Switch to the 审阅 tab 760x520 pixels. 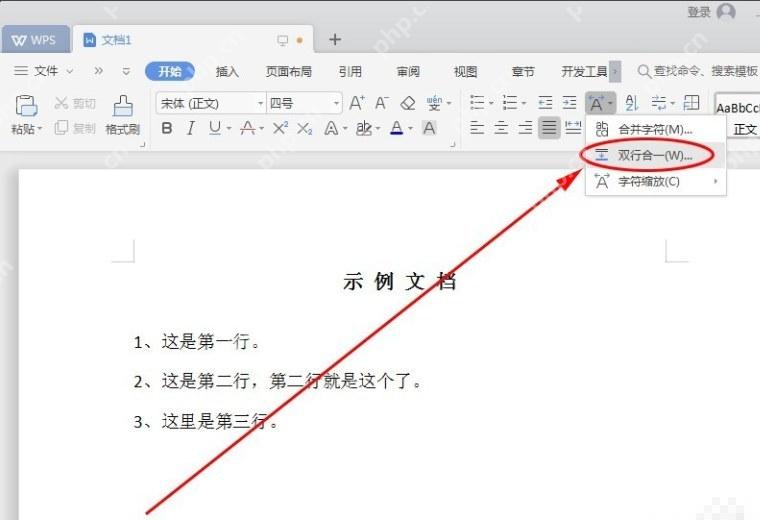408,72
